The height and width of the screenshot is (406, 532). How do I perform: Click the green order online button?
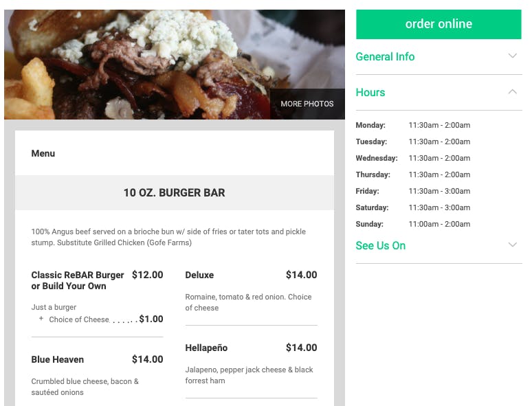pyautogui.click(x=439, y=24)
